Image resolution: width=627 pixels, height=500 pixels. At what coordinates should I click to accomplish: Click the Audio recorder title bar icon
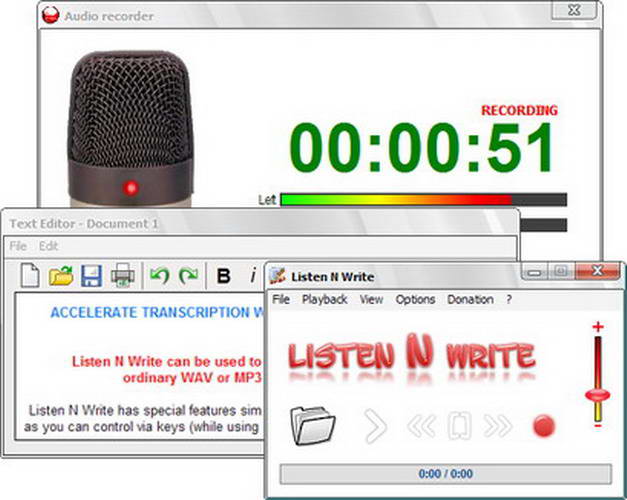click(x=50, y=16)
